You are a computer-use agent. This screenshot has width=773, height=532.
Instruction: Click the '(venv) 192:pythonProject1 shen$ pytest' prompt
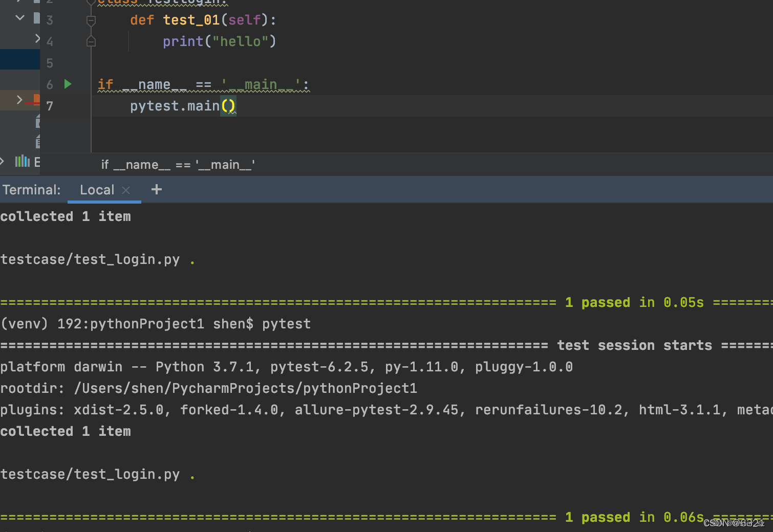(156, 324)
